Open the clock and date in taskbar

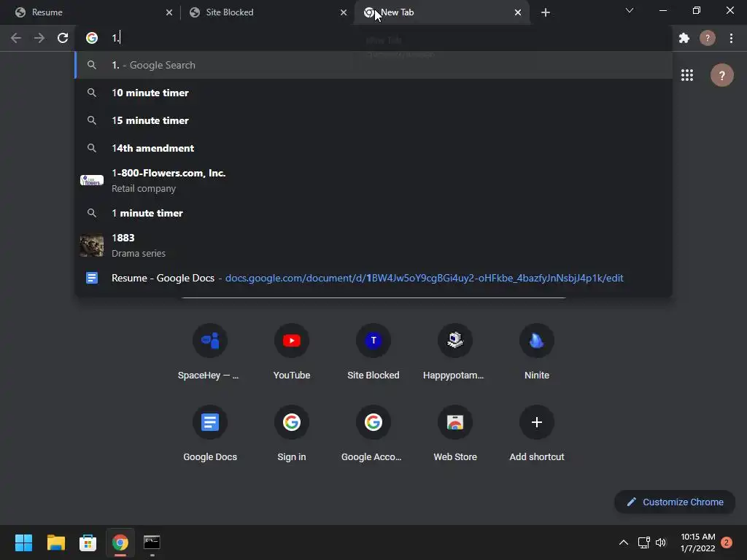698,542
